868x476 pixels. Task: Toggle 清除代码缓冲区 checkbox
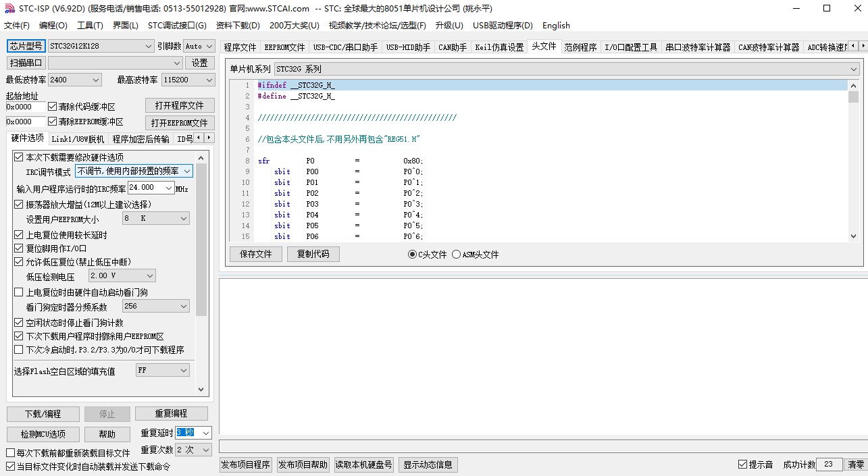coord(52,107)
